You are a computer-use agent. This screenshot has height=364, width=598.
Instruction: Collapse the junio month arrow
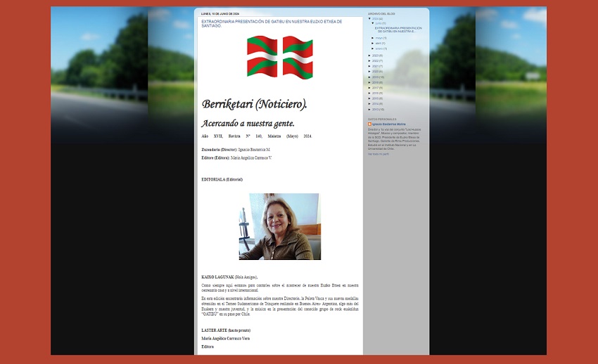pyautogui.click(x=373, y=23)
